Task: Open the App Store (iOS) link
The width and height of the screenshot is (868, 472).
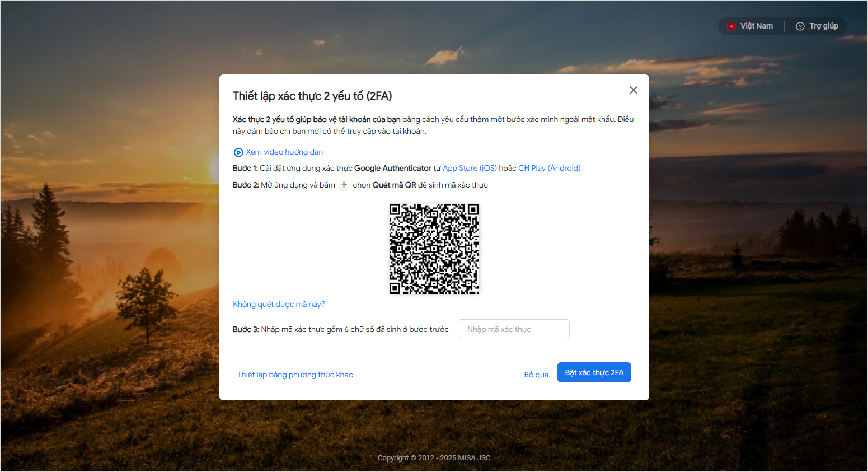Action: [x=470, y=168]
